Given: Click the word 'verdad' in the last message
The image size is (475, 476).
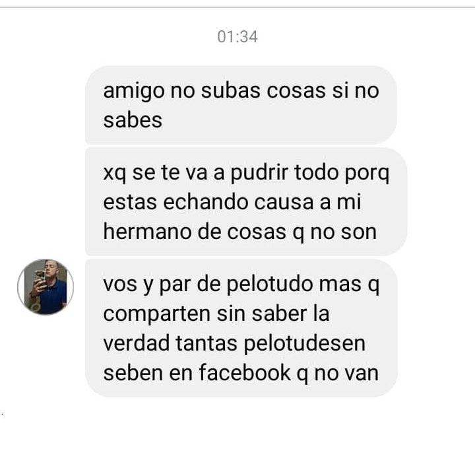Looking at the screenshot, I should click(x=136, y=343).
